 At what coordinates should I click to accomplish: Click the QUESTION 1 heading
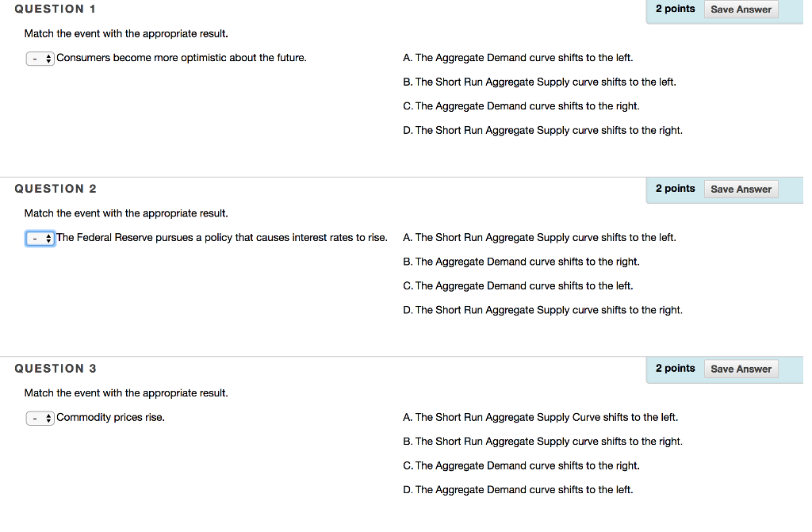coord(55,9)
